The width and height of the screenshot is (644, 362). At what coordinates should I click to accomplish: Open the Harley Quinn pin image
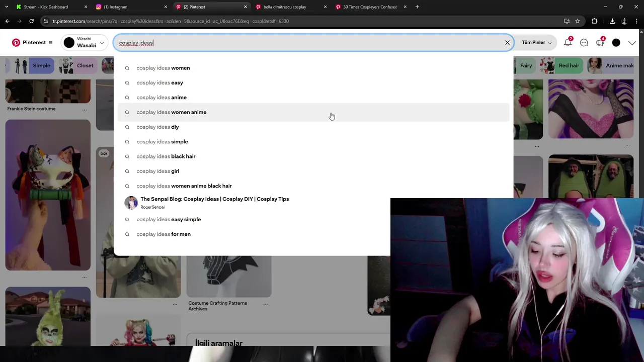(x=138, y=331)
